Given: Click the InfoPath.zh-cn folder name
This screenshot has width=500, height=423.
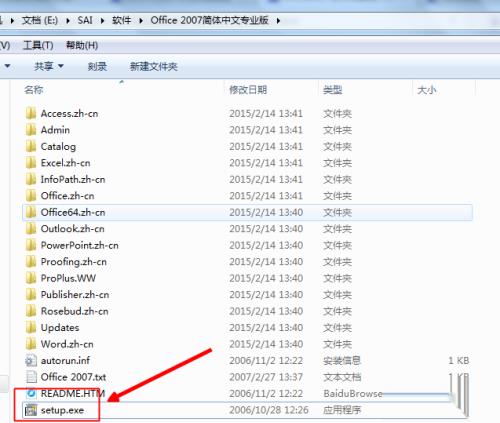Looking at the screenshot, I should [73, 179].
